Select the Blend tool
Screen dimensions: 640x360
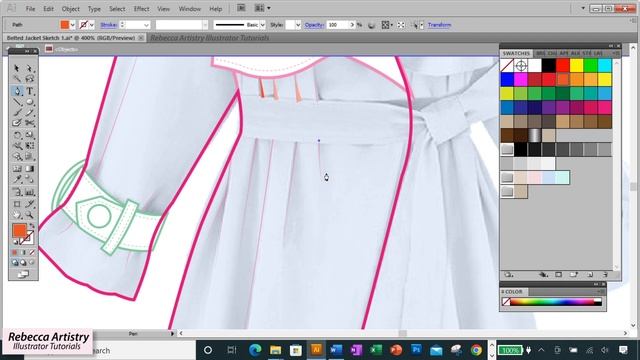pos(30,179)
